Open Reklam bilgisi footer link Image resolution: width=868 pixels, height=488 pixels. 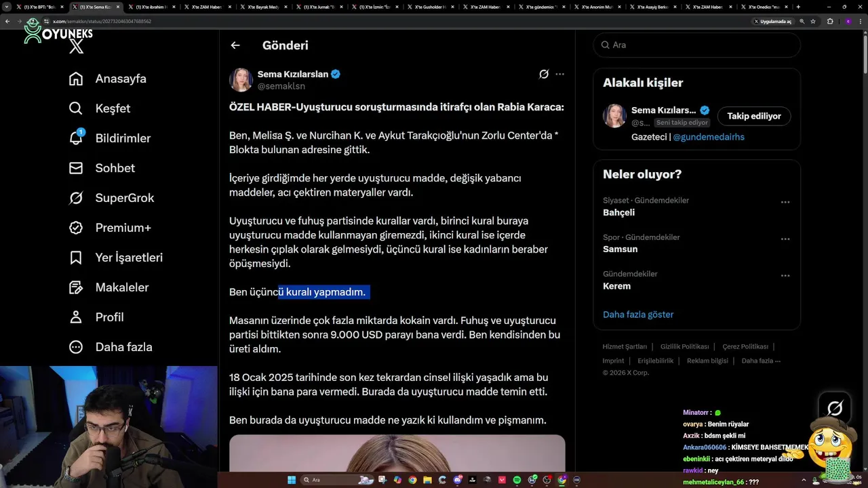pos(707,361)
